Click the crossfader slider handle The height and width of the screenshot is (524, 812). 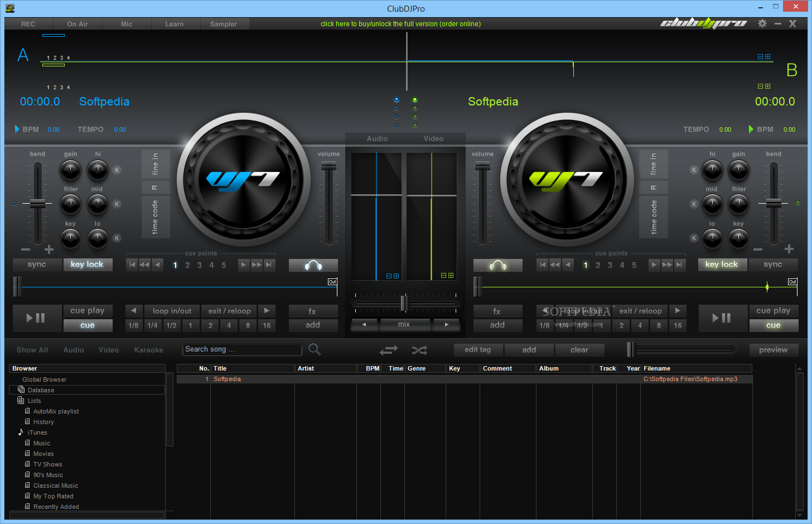tap(404, 303)
